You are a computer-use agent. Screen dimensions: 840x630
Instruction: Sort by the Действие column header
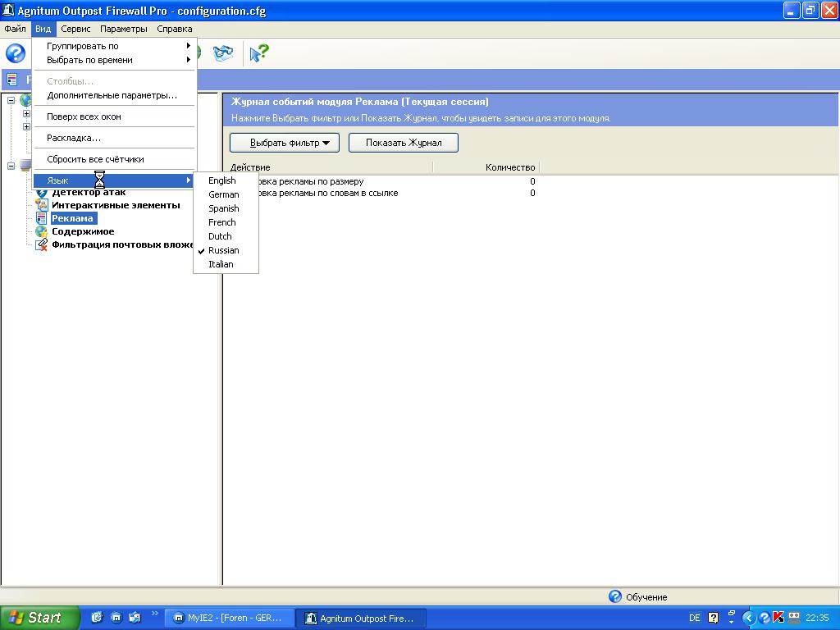click(328, 167)
